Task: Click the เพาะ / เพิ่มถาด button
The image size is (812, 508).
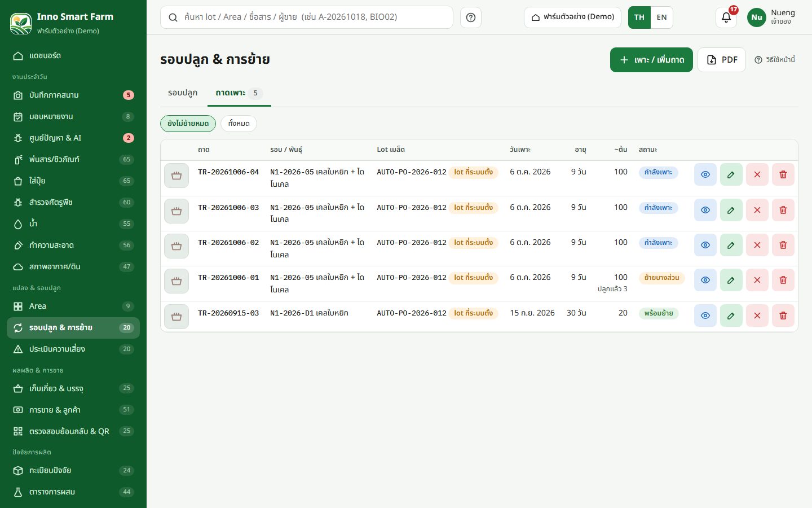Action: [651, 60]
